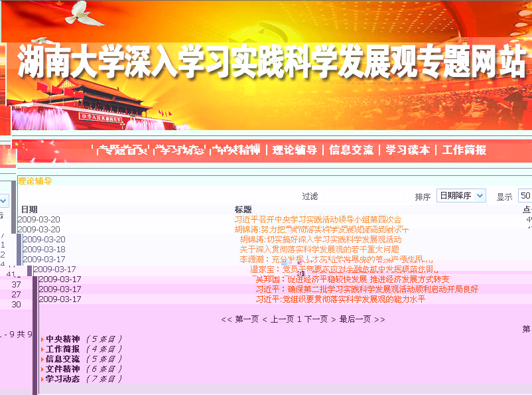Open the 专题首页 navigation menu item
Screen dimensions: 532x395
(123, 150)
